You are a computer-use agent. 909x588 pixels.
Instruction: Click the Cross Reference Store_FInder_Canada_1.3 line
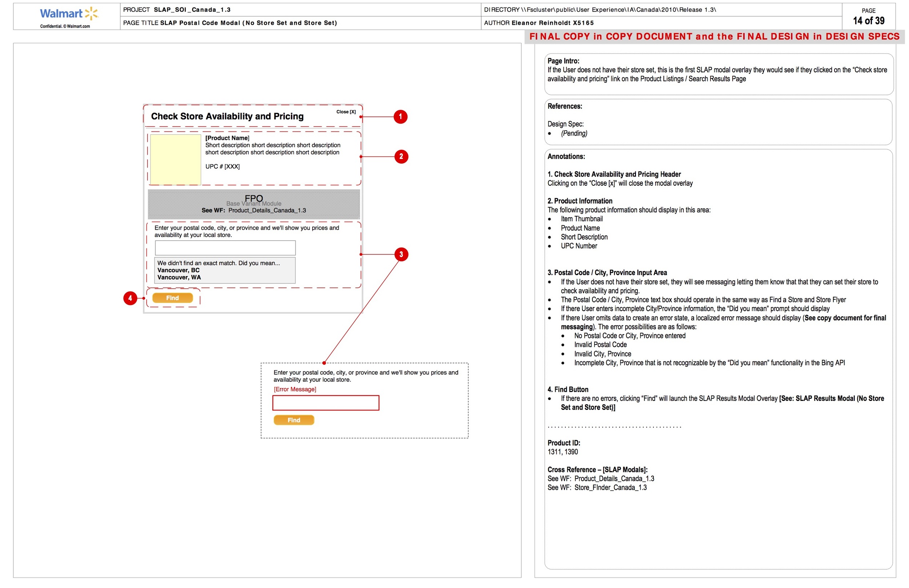click(597, 488)
